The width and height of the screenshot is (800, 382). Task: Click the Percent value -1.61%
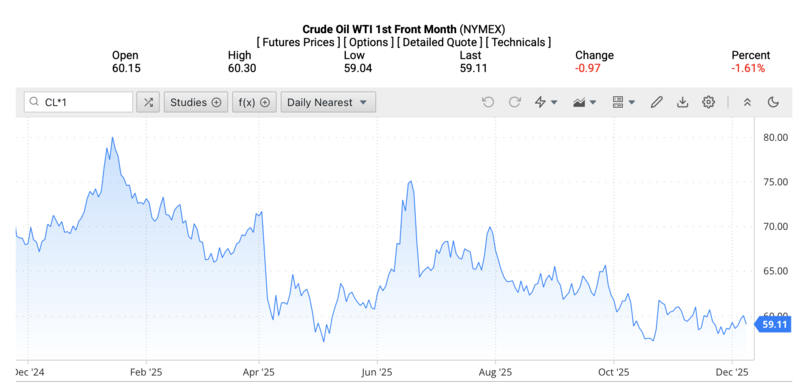[x=748, y=68]
